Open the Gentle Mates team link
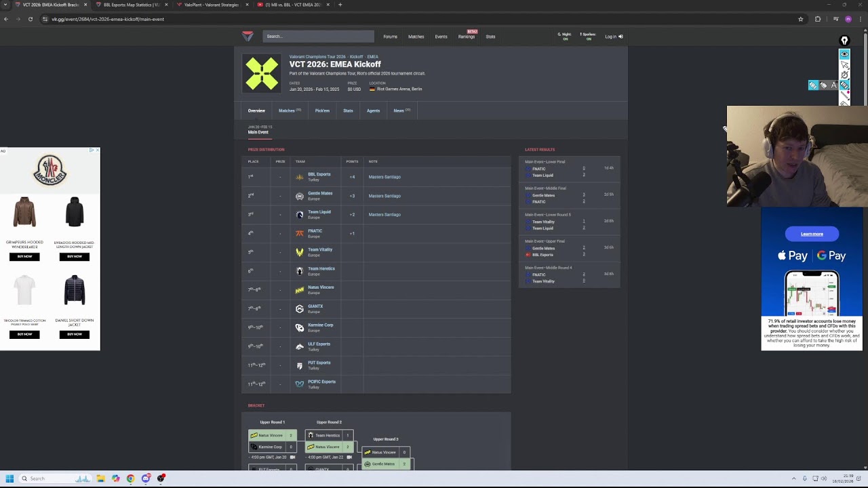This screenshot has width=868, height=488. pyautogui.click(x=320, y=193)
